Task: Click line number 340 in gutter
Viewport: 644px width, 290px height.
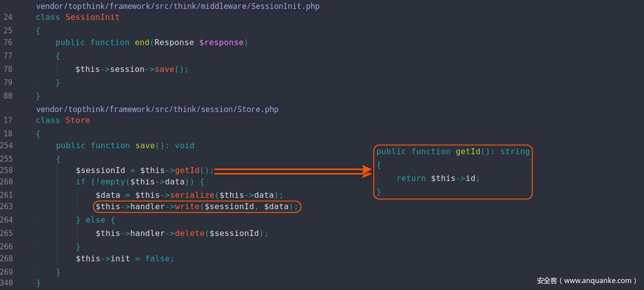Action: click(x=6, y=283)
